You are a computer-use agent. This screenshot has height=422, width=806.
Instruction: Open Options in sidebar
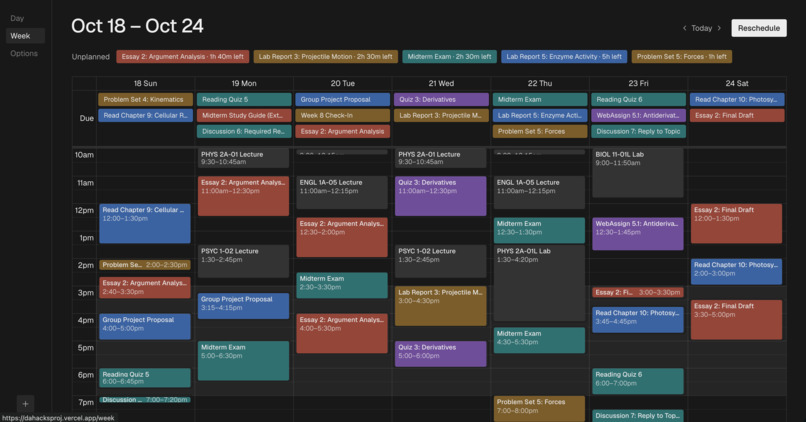[x=24, y=53]
